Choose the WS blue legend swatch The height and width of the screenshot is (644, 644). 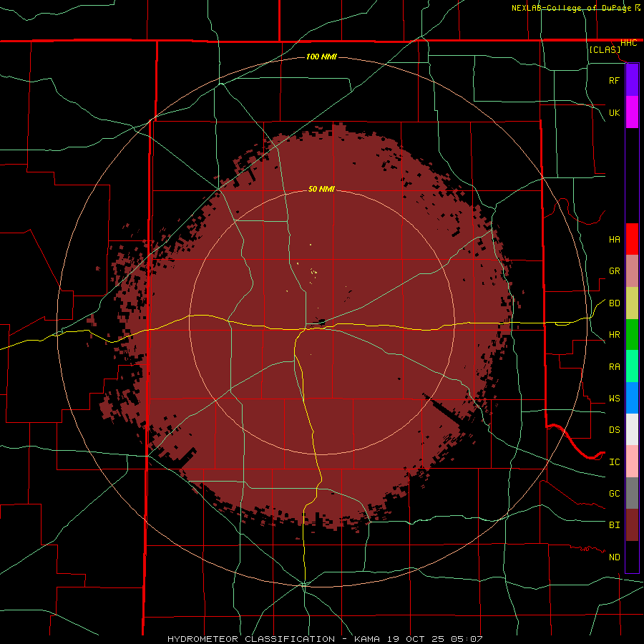pos(632,398)
